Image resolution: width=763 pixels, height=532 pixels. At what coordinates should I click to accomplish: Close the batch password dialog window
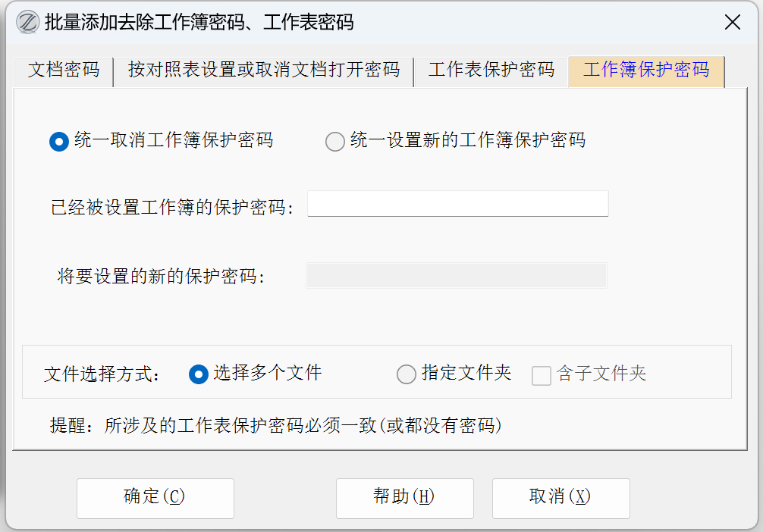tap(732, 23)
